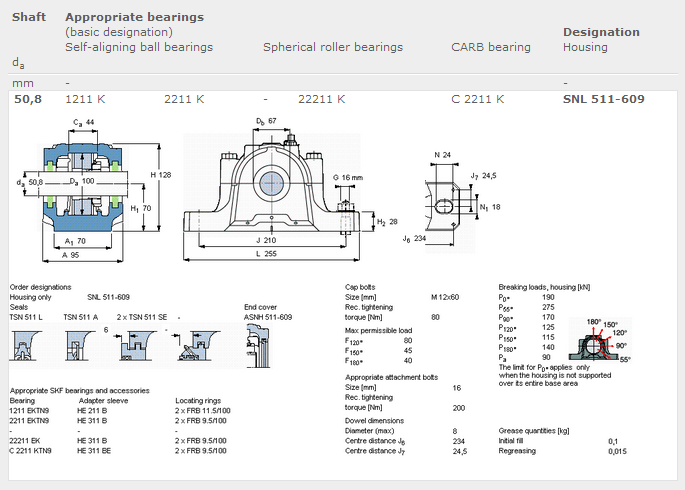Click the fourth seal cross-section diagram
Viewport: 685px width, 490px height.
[197, 345]
